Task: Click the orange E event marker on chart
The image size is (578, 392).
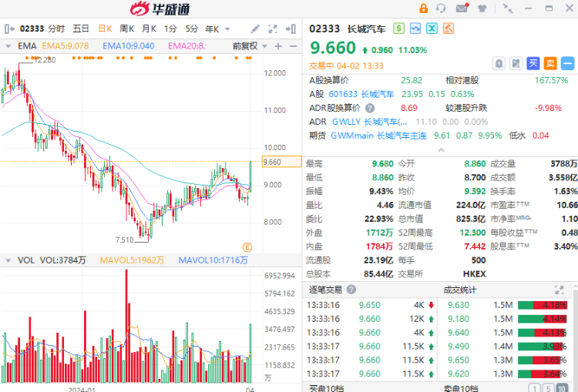Action: click(247, 247)
